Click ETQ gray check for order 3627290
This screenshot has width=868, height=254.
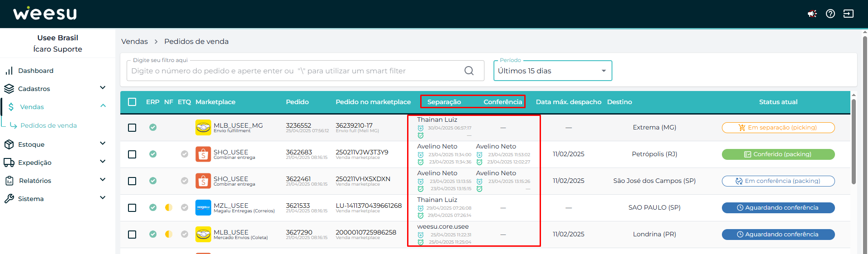tap(185, 234)
